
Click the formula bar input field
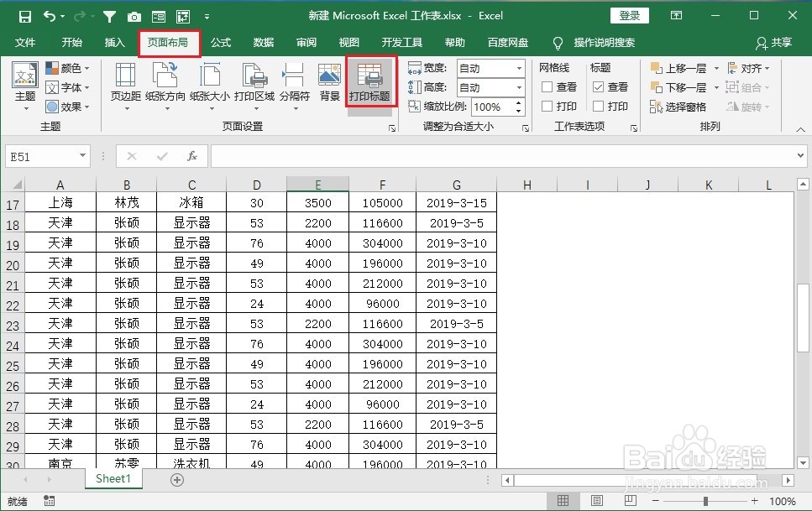point(502,156)
